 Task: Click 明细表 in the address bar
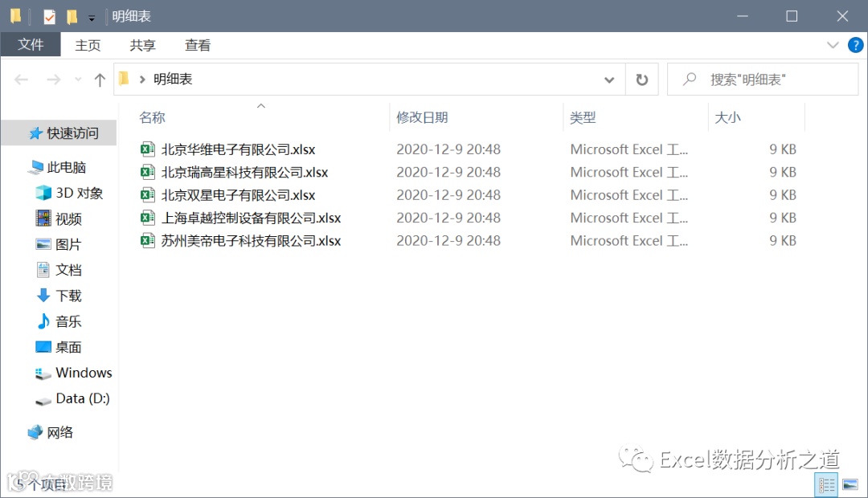coord(173,80)
